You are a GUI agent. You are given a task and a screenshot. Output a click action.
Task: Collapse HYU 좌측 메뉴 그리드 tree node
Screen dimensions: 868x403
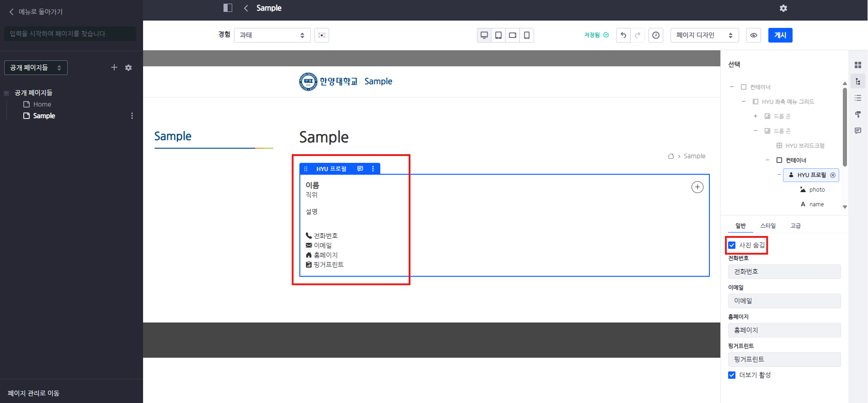[744, 102]
